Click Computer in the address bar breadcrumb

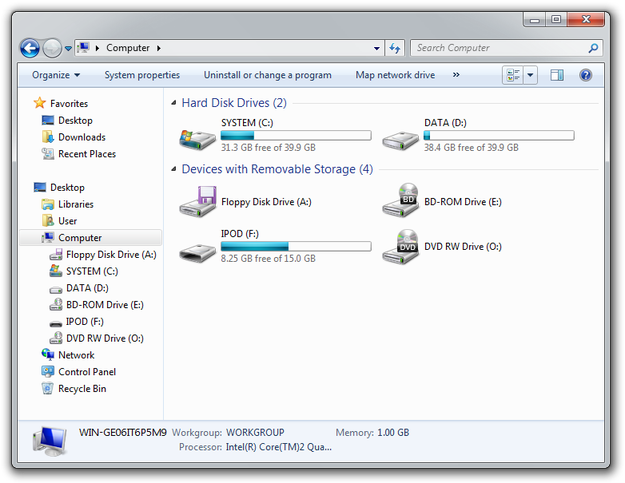coord(128,48)
